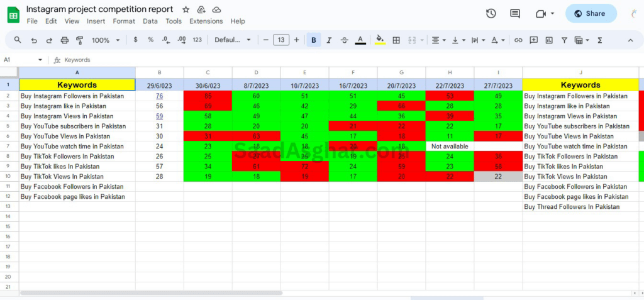Expand the A1 name box dropdown
The height and width of the screenshot is (300, 644).
[40, 60]
